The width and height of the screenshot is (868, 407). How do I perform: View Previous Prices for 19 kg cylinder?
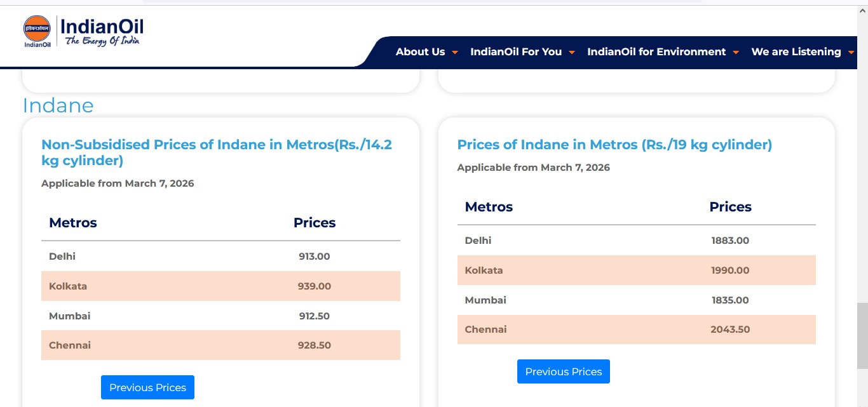coord(564,371)
